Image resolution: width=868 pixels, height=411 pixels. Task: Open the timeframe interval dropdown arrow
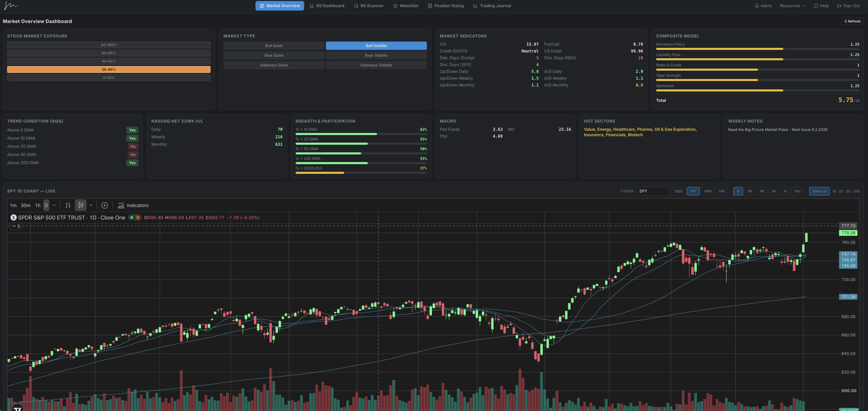pyautogui.click(x=54, y=205)
